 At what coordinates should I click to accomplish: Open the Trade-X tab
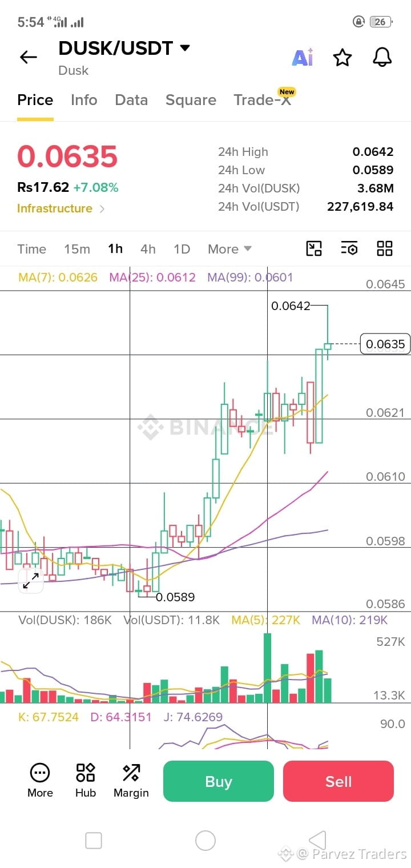click(263, 100)
